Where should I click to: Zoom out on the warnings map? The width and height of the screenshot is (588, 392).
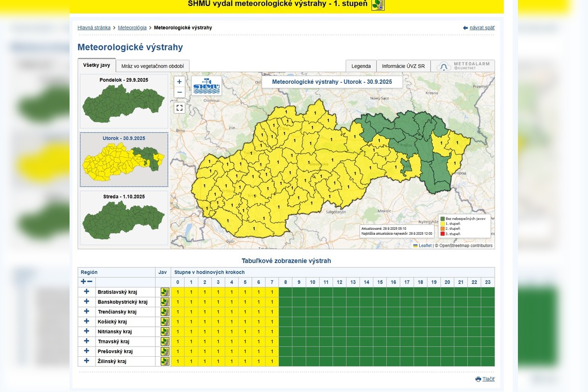point(179,92)
